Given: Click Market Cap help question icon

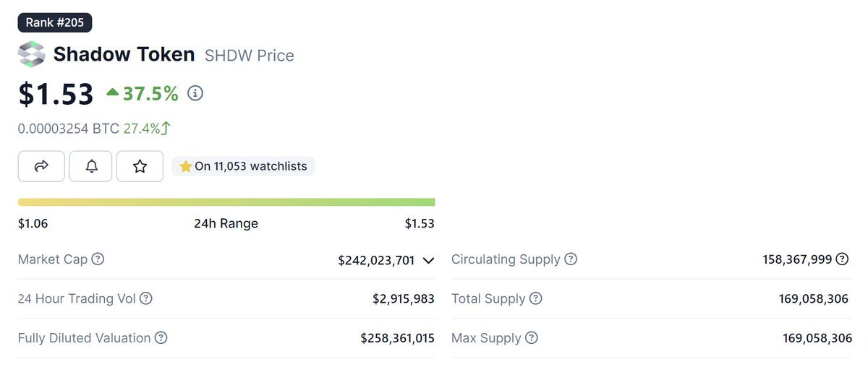Looking at the screenshot, I should tap(98, 259).
